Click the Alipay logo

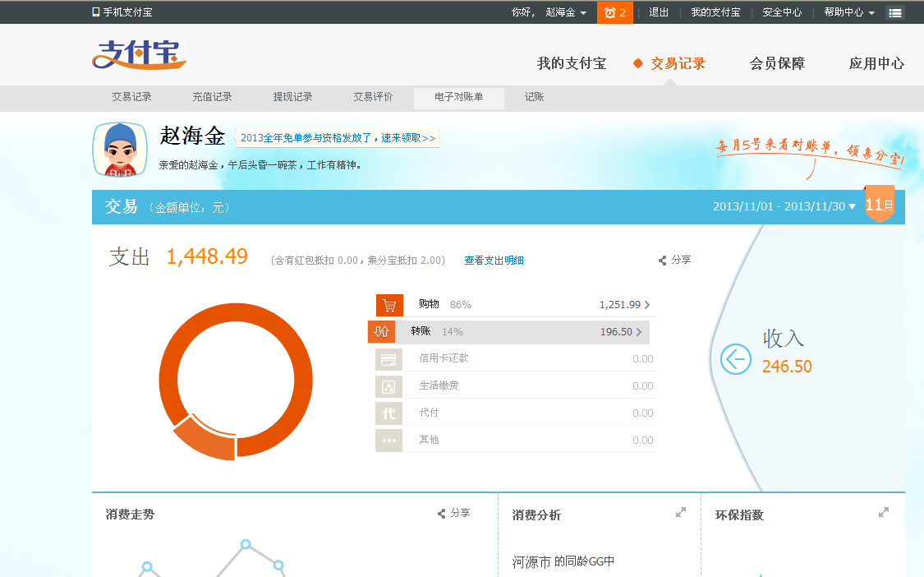pyautogui.click(x=139, y=55)
